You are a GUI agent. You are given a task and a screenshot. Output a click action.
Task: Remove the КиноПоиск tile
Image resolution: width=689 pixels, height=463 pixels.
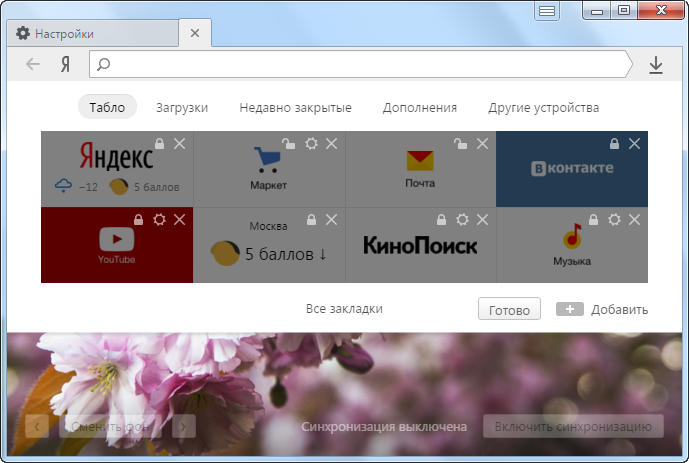coord(482,220)
